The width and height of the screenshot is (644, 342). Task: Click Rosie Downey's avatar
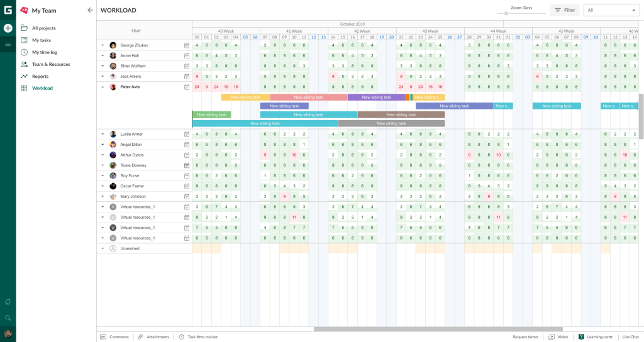pyautogui.click(x=113, y=165)
